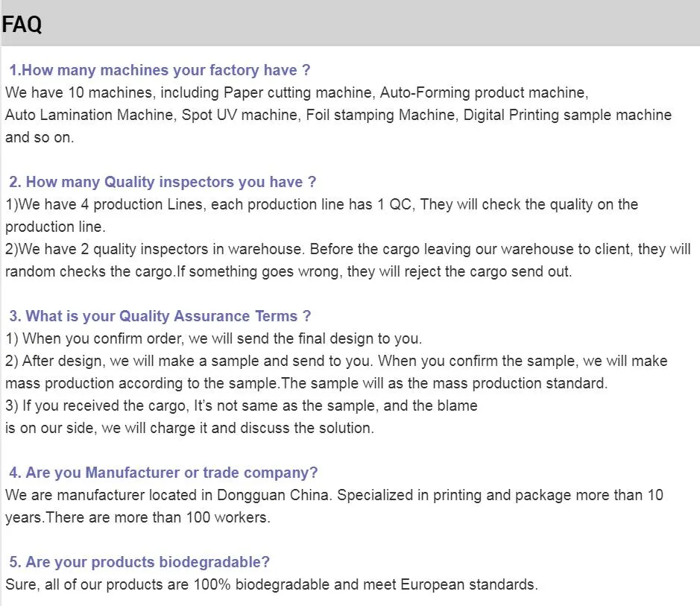700x606 pixels.
Task: Click the answer about 100% biodegradable products
Action: tap(271, 584)
